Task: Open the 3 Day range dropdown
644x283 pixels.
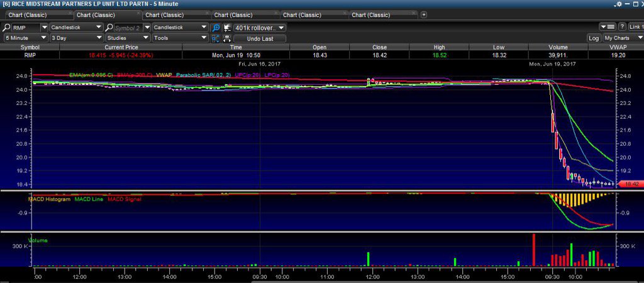Action: click(x=76, y=38)
